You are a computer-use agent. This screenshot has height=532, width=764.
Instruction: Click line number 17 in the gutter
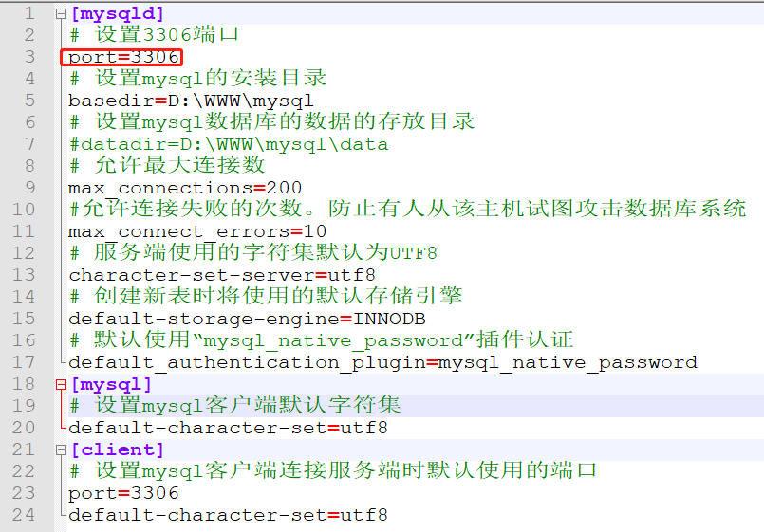tap(24, 362)
